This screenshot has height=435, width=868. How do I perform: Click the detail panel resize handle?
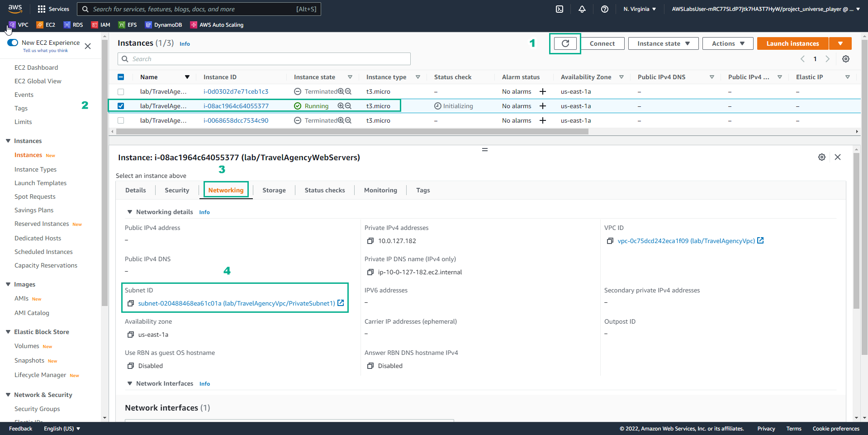(485, 149)
